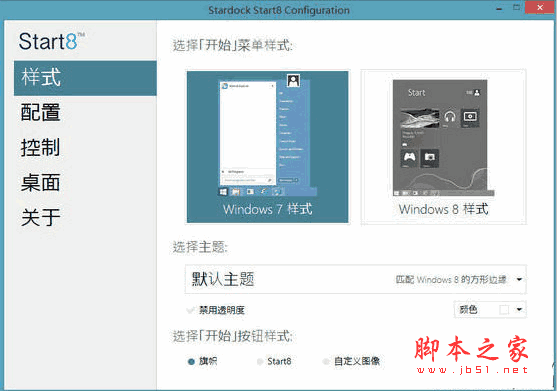Go to the 控制 section

coord(40,147)
